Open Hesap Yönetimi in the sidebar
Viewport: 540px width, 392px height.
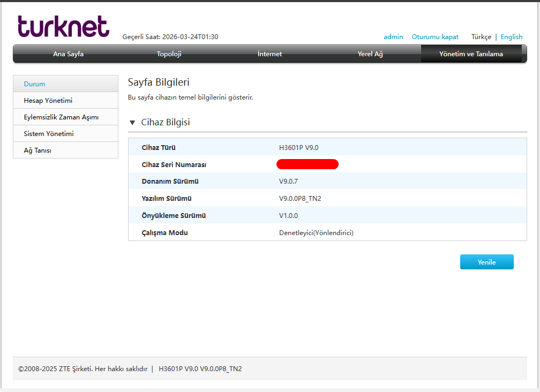coord(65,101)
